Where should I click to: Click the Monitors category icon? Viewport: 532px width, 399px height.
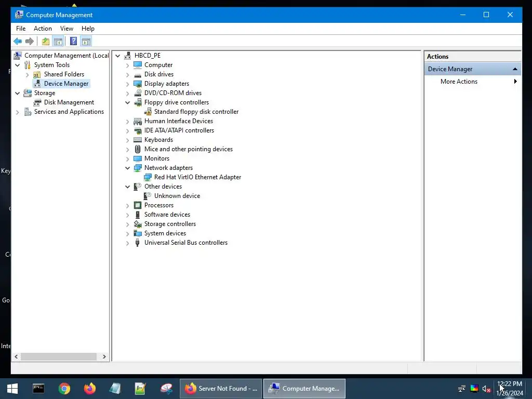(x=137, y=158)
